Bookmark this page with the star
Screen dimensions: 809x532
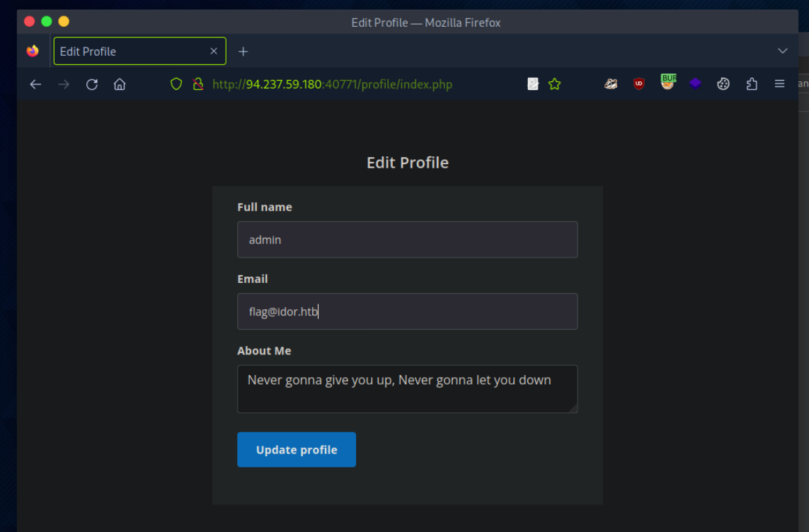tap(554, 84)
